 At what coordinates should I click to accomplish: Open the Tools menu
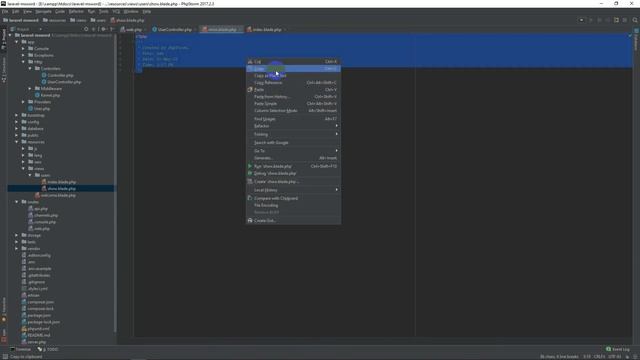pos(104,11)
